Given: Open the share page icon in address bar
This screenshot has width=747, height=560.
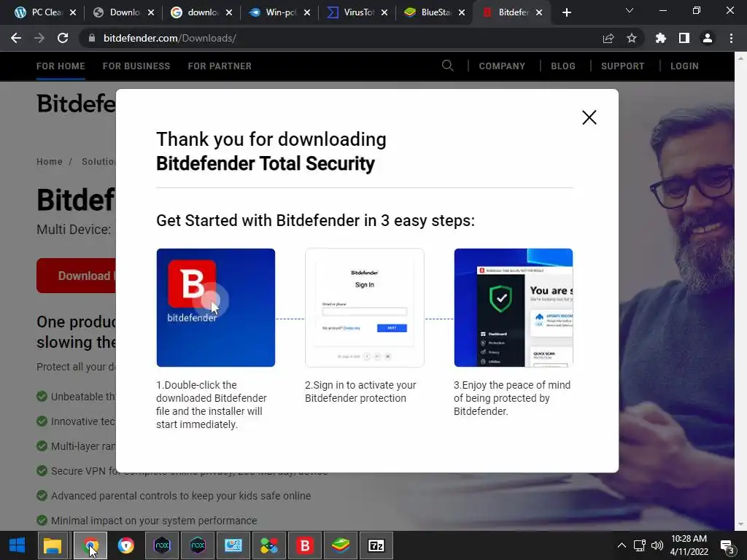Looking at the screenshot, I should click(x=608, y=38).
